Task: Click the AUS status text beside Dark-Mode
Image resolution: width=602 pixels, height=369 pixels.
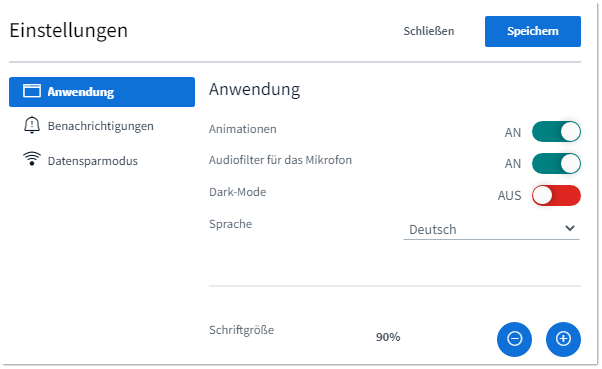Action: click(x=509, y=196)
